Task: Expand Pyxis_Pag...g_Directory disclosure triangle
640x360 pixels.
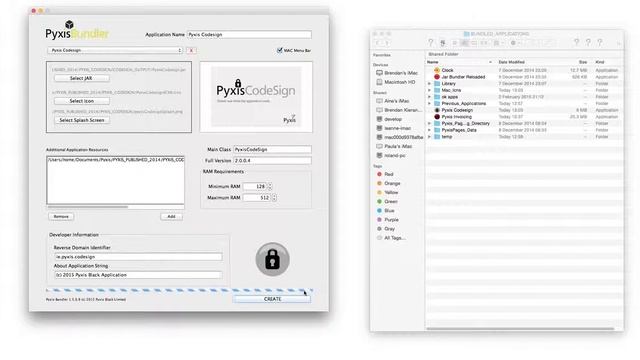Action: 429,123
